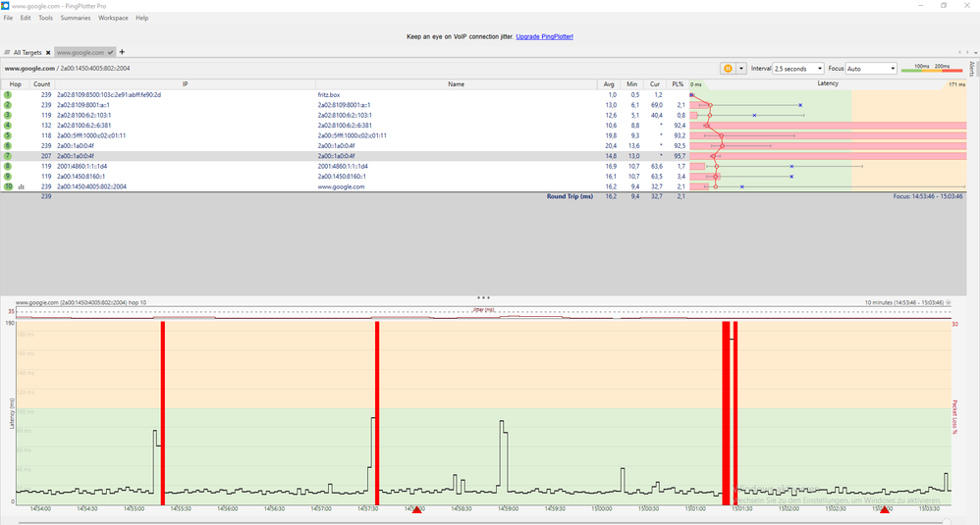Open the Help menu
The image size is (980, 525).
coord(141,18)
